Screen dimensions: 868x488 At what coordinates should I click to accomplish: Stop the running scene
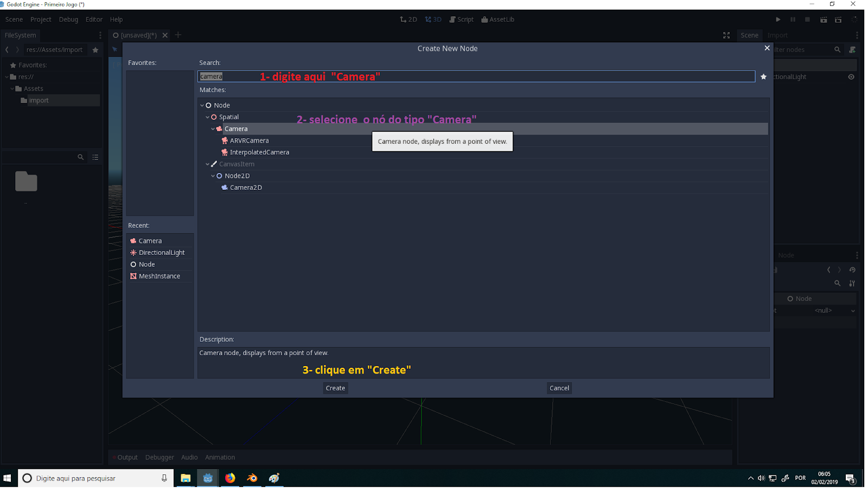tap(807, 20)
